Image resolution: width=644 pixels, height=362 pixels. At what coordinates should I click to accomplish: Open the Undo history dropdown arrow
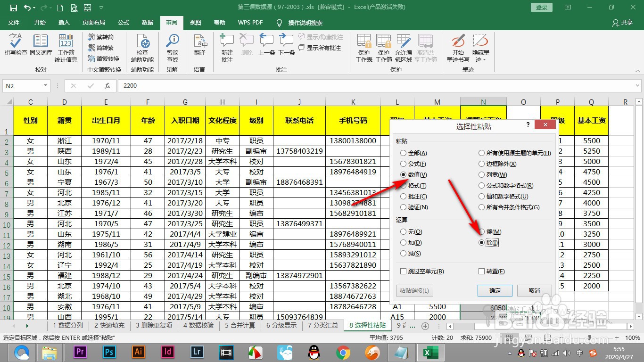coord(35,8)
